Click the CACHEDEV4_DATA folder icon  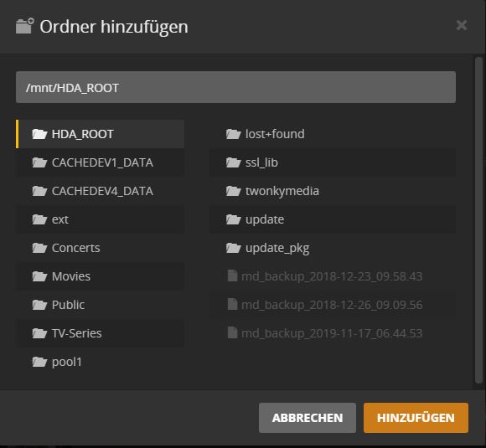pos(39,191)
